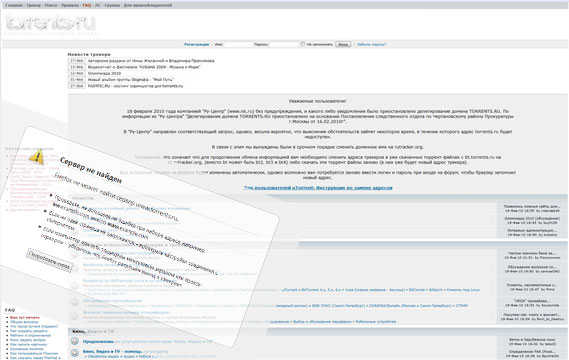
Task: Click 'Кино, Видео и ТВ' category header
Action: (93, 331)
